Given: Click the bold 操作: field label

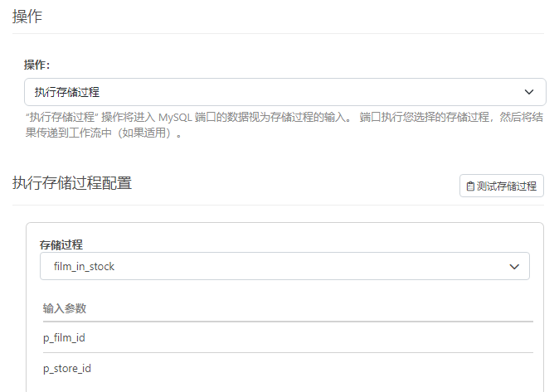Looking at the screenshot, I should [x=36, y=65].
